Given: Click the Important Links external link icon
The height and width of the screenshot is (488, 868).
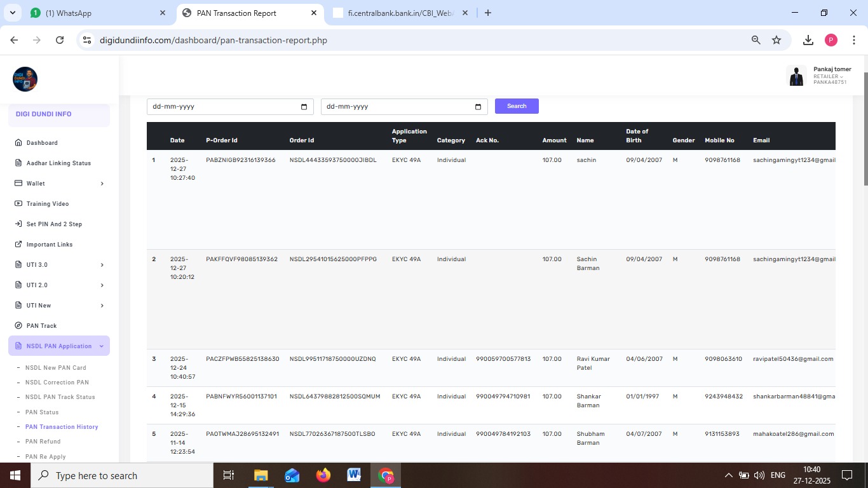Looking at the screenshot, I should click(18, 245).
